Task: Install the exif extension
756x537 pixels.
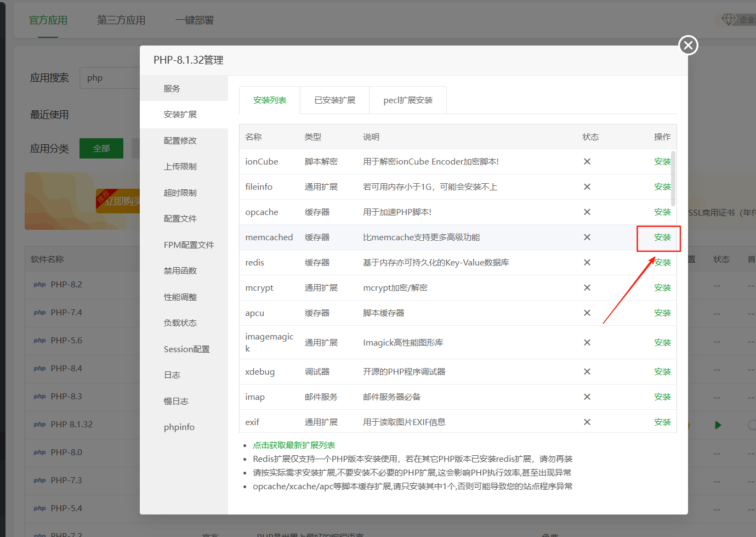Action: click(x=662, y=422)
